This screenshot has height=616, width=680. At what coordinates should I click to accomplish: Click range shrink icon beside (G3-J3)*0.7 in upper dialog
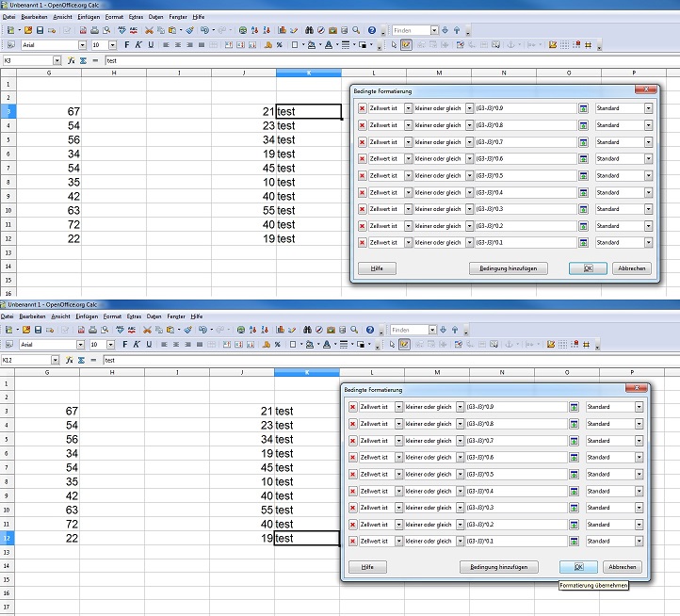pyautogui.click(x=583, y=142)
